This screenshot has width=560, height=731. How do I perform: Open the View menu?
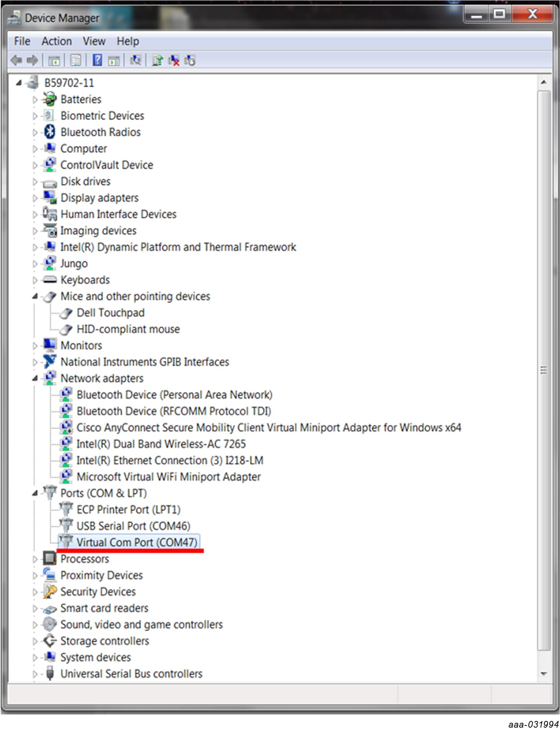click(x=94, y=41)
